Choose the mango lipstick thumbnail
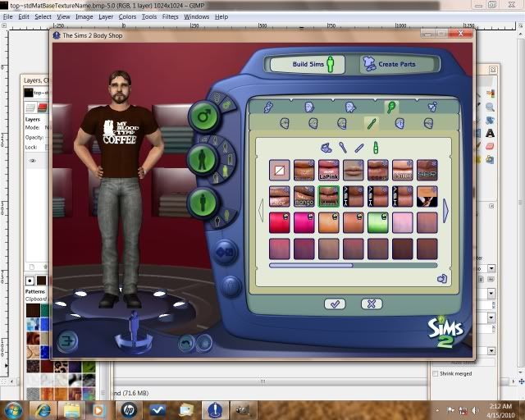Image resolution: width=525 pixels, height=420 pixels. tap(304, 196)
